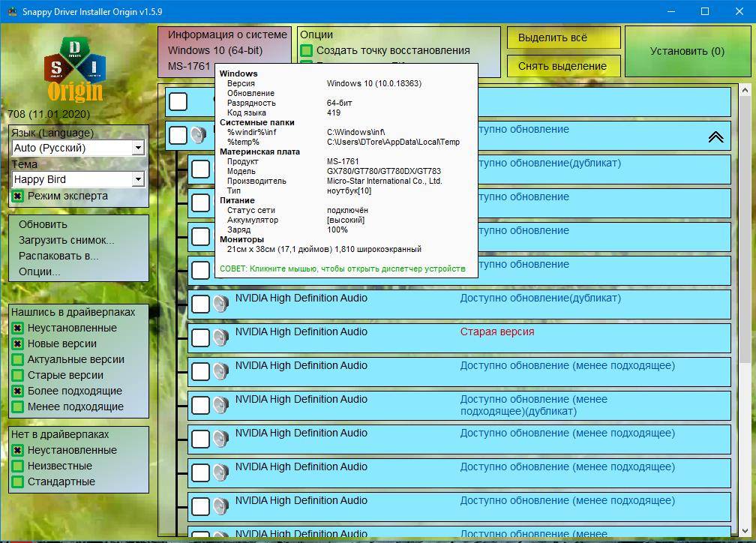Click speaker icon in '(менее подходящее)(дубликат)' row
Viewport: 756px width, 543px height.
pos(220,405)
